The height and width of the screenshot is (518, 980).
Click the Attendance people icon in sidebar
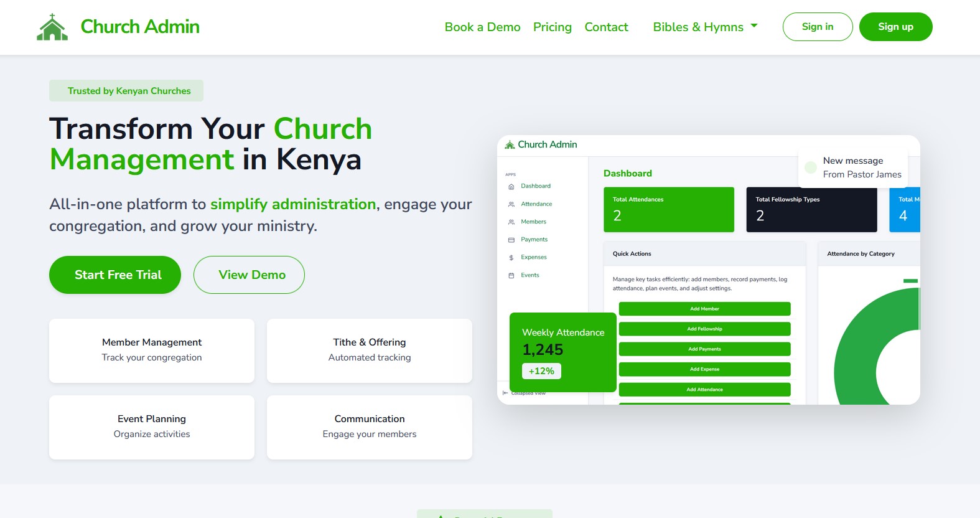(511, 204)
